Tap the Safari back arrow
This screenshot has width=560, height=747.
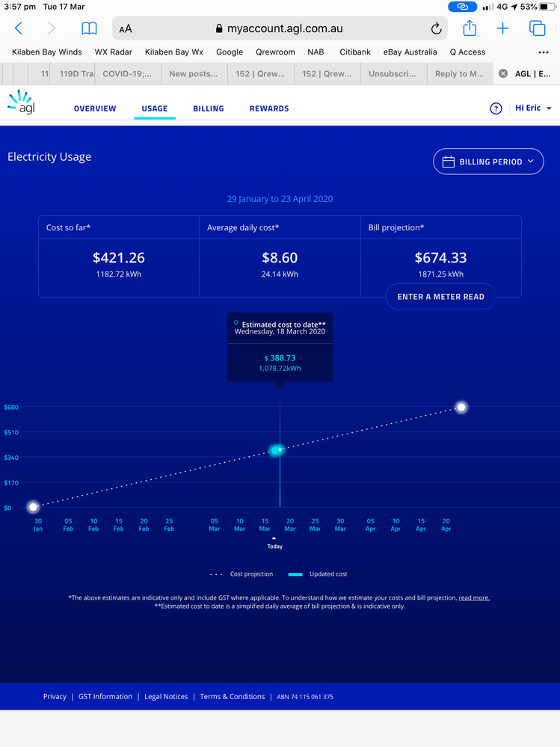19,28
